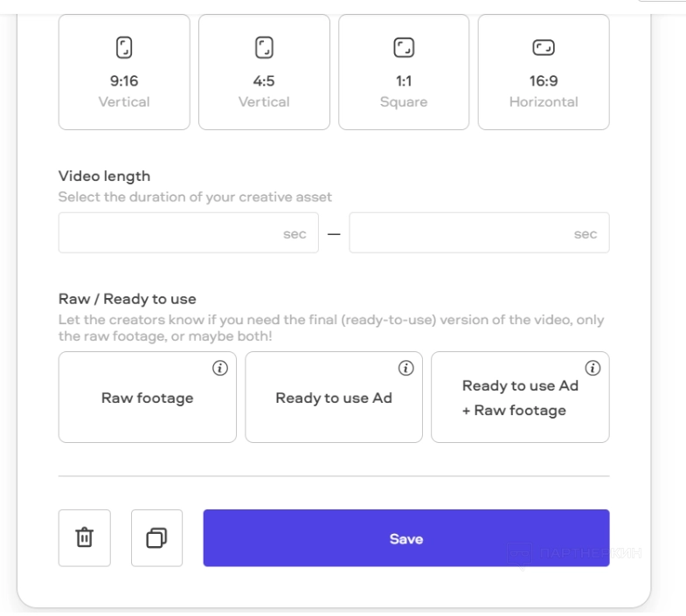Show info icon on Ready to use Ad
This screenshot has width=686, height=616.
(405, 369)
